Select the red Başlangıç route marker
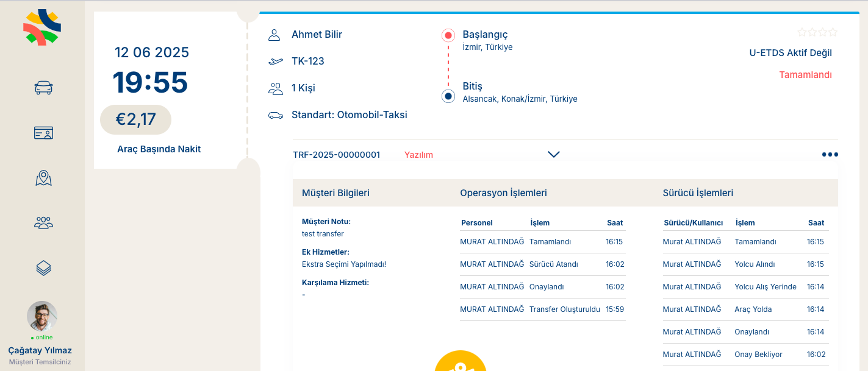The height and width of the screenshot is (371, 868). click(448, 35)
